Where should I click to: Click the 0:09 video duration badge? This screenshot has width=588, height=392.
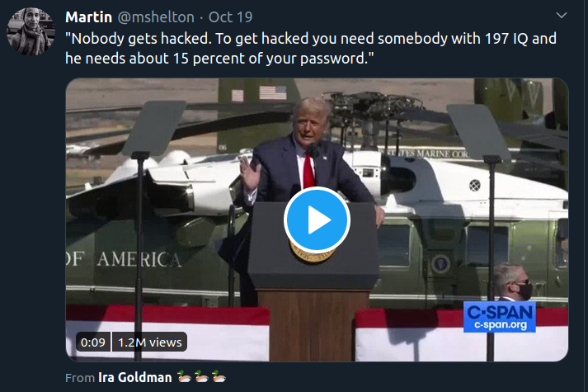coord(92,342)
